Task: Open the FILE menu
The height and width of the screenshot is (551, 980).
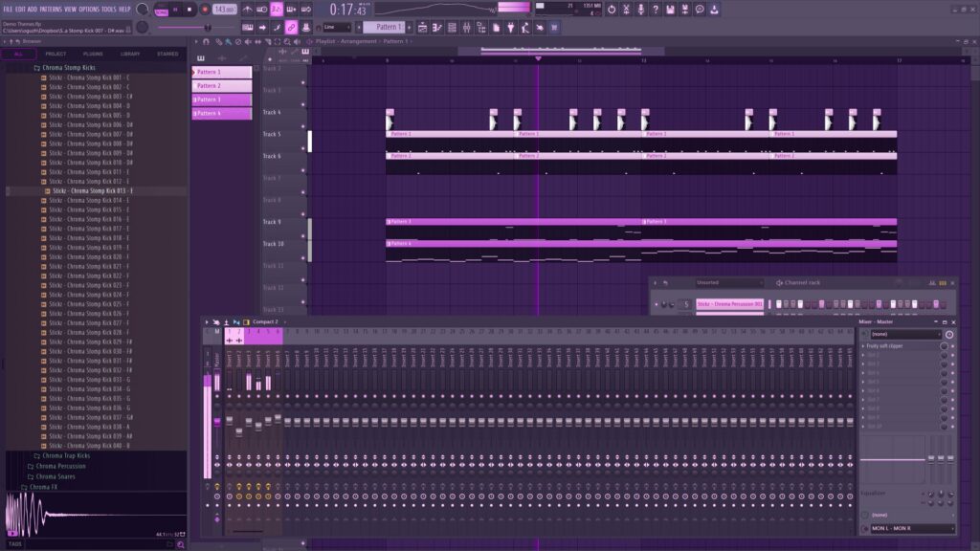Action: (x=8, y=10)
